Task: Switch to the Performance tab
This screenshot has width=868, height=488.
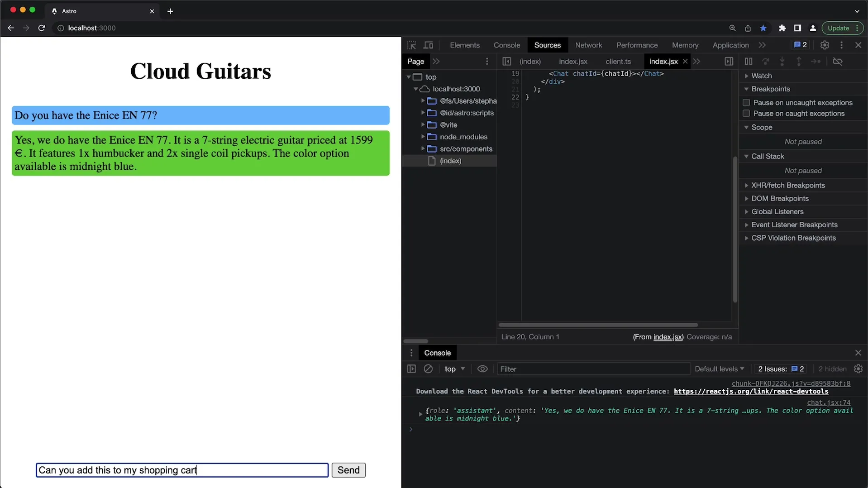Action: pos(637,45)
